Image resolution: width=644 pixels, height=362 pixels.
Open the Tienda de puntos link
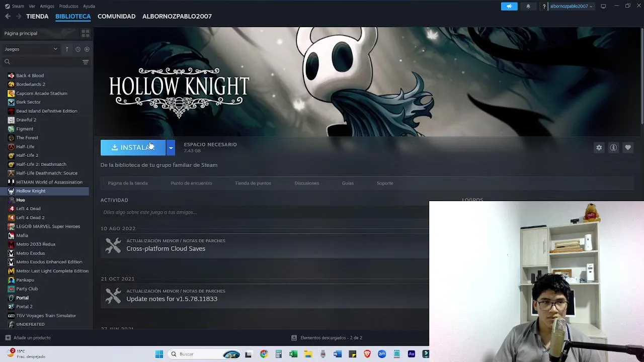click(253, 183)
